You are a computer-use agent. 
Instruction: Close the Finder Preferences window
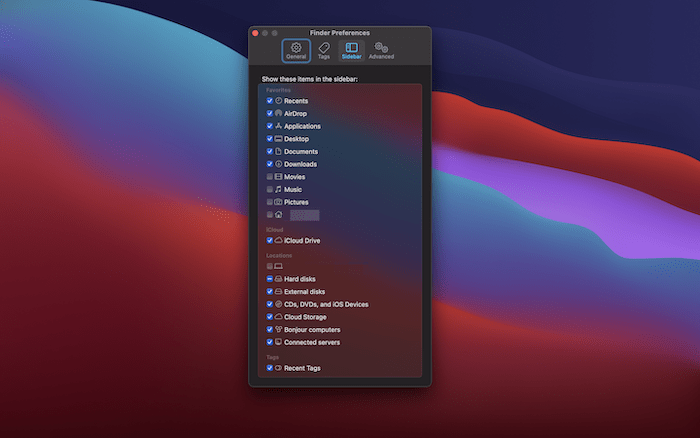tap(255, 33)
